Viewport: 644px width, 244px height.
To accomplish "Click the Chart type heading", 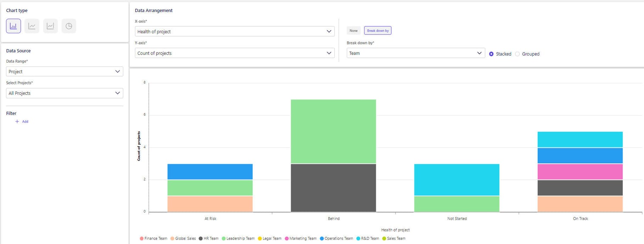I will click(17, 10).
